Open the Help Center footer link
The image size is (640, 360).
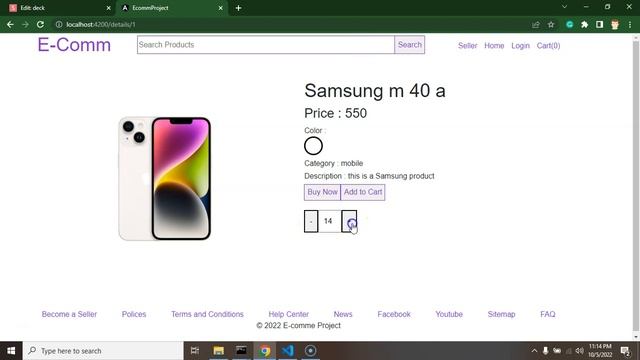click(x=289, y=314)
